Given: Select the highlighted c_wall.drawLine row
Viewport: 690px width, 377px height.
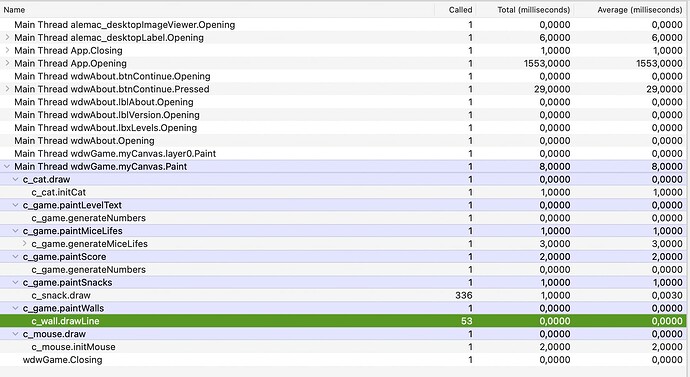Looking at the screenshot, I should (x=343, y=321).
